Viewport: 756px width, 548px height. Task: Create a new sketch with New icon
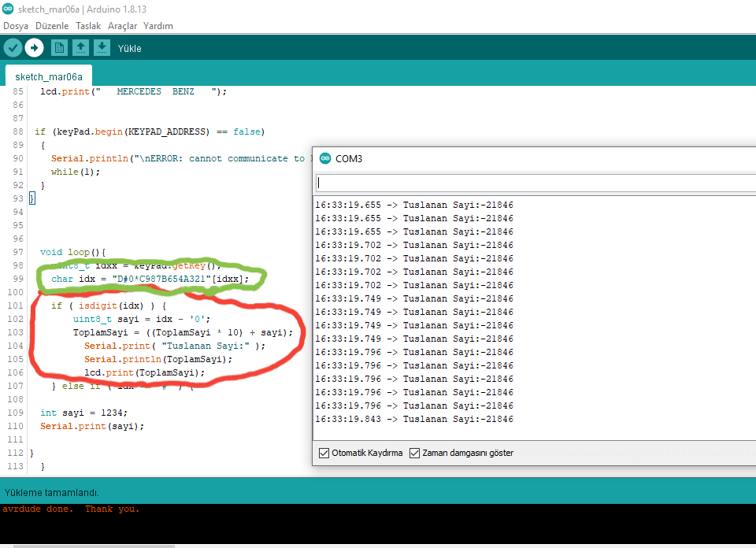(59, 48)
